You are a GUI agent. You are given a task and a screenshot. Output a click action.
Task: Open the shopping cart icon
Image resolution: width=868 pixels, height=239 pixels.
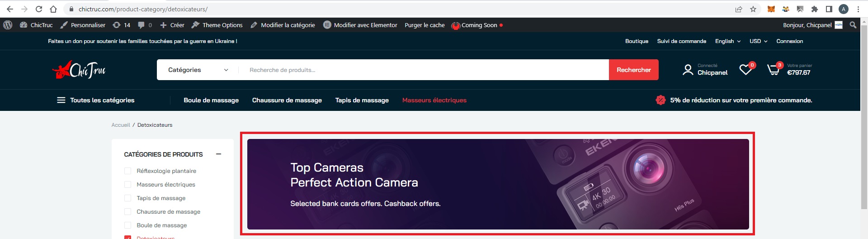pos(774,69)
